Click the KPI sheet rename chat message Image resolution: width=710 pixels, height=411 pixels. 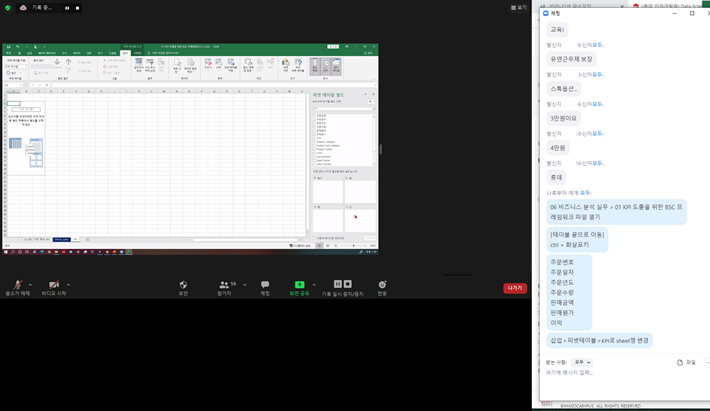click(x=593, y=340)
